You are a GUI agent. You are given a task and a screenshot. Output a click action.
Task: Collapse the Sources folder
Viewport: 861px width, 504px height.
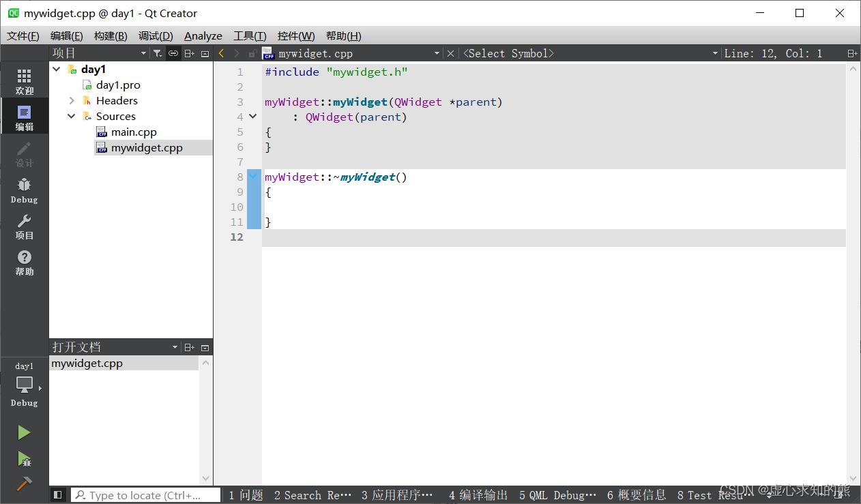pos(72,117)
